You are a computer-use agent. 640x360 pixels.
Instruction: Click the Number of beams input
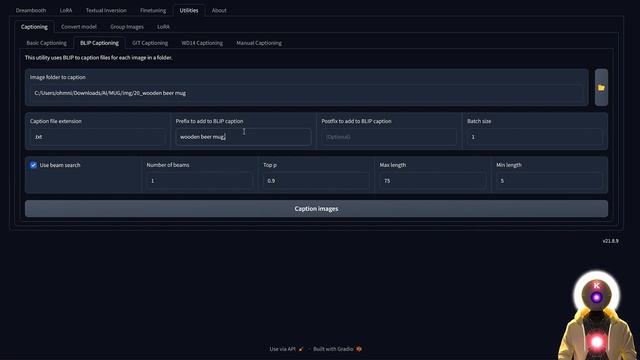[x=200, y=180]
